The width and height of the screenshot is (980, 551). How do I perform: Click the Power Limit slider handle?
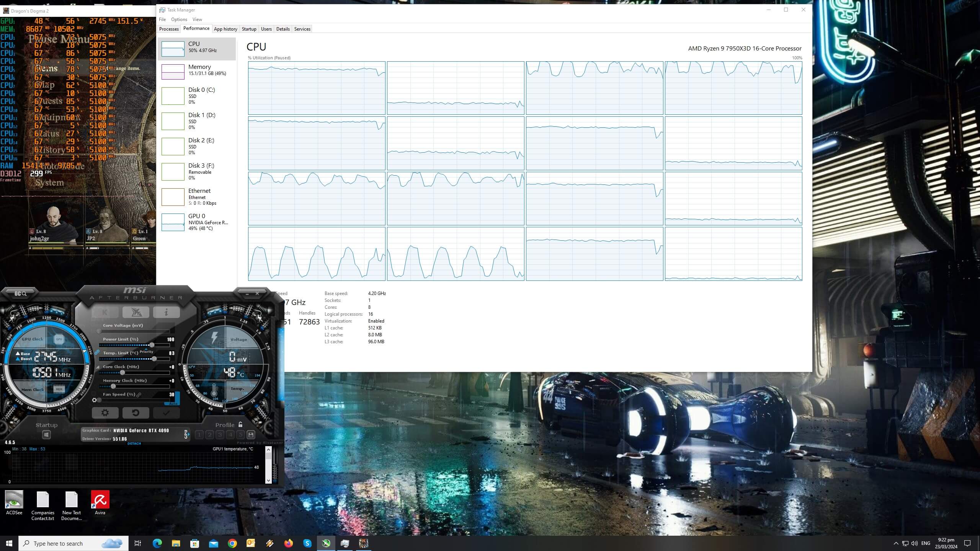click(x=152, y=345)
